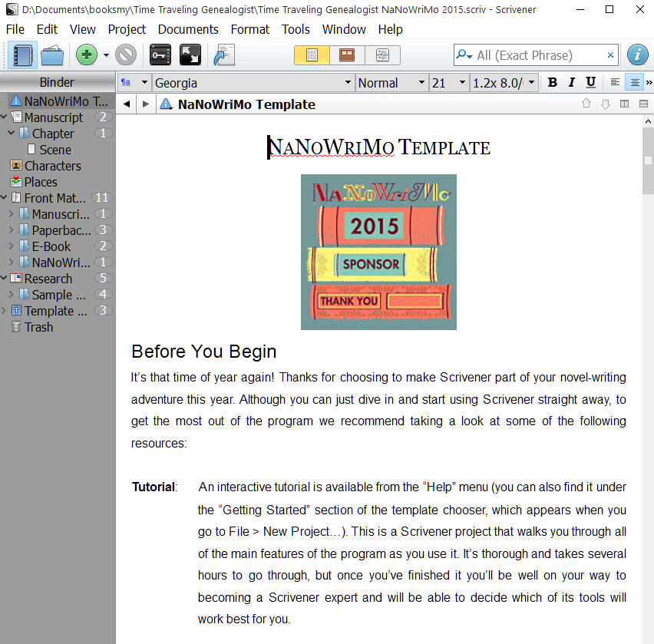This screenshot has height=644, width=654.
Task: Switch to outliner view mode
Action: 381,54
